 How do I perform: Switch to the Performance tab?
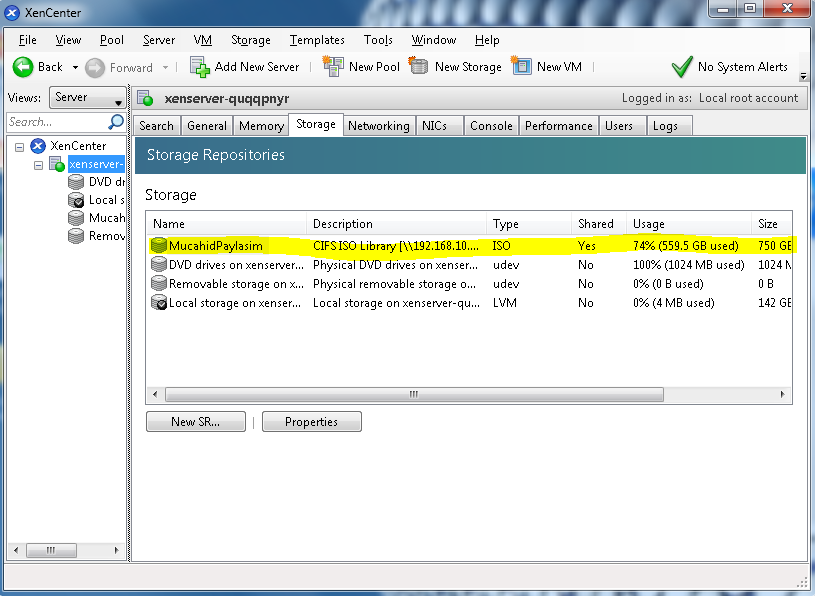pos(559,126)
